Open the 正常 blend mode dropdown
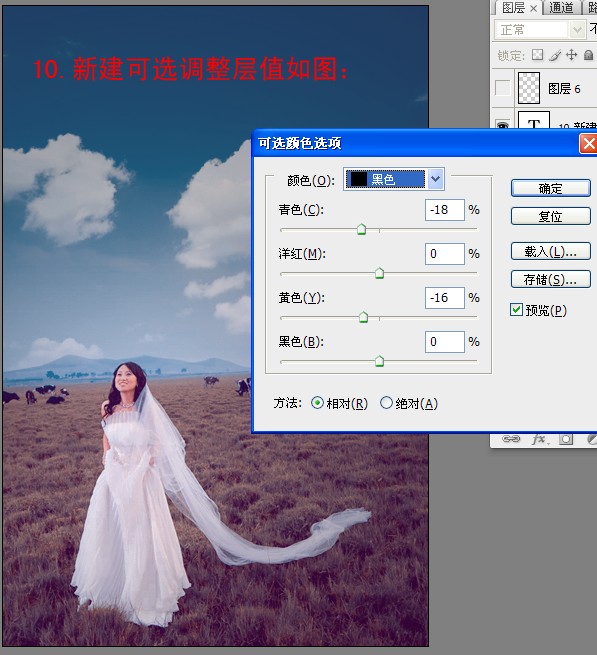The width and height of the screenshot is (597, 655). click(x=540, y=30)
